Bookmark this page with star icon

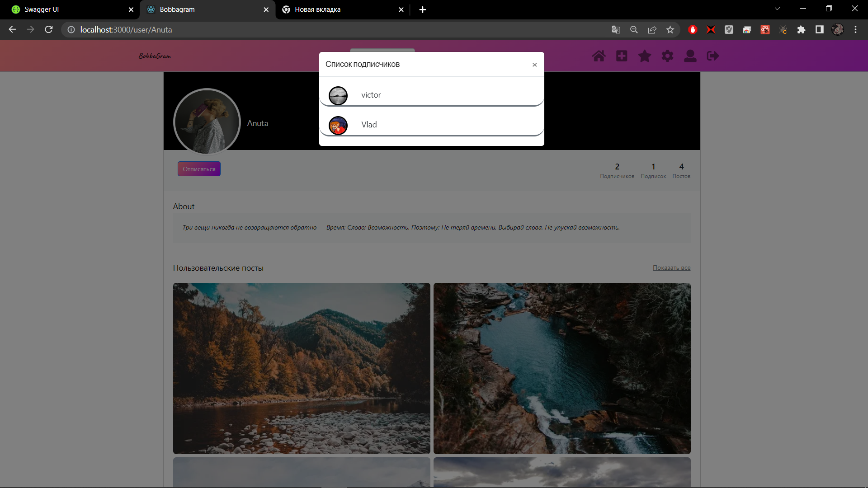click(670, 29)
